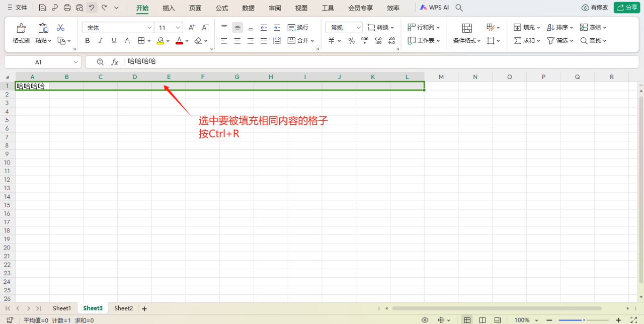Toggle italic formatting
This screenshot has height=324, width=644.
pos(101,41)
